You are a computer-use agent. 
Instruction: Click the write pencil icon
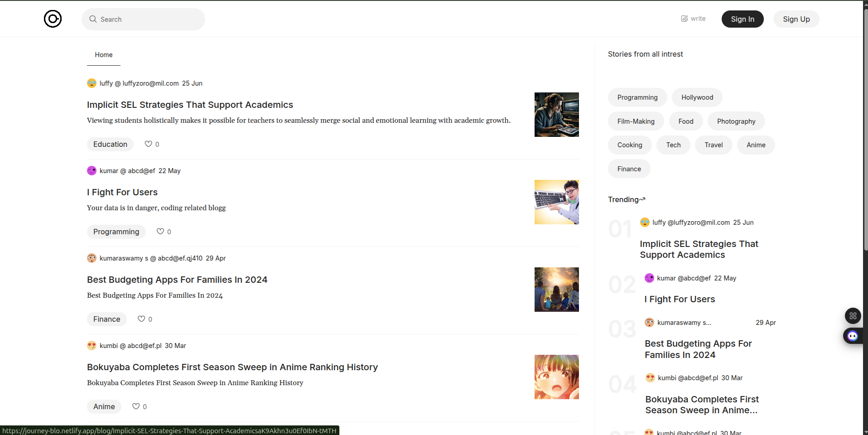tap(684, 19)
